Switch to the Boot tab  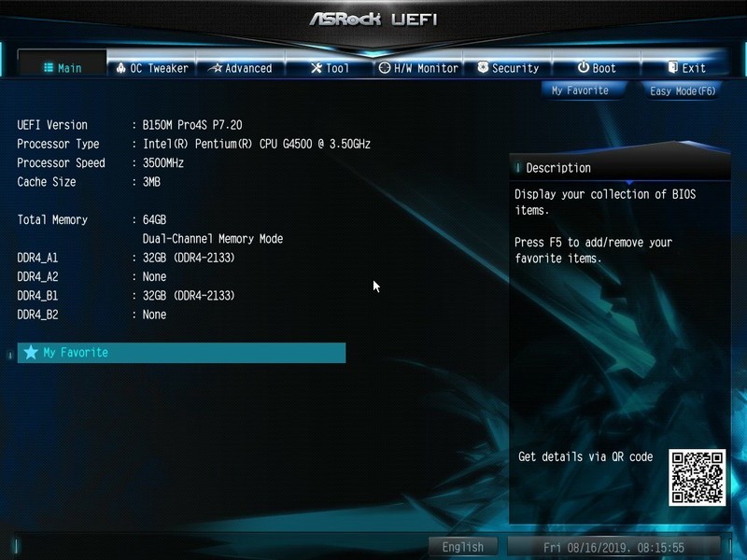point(599,68)
